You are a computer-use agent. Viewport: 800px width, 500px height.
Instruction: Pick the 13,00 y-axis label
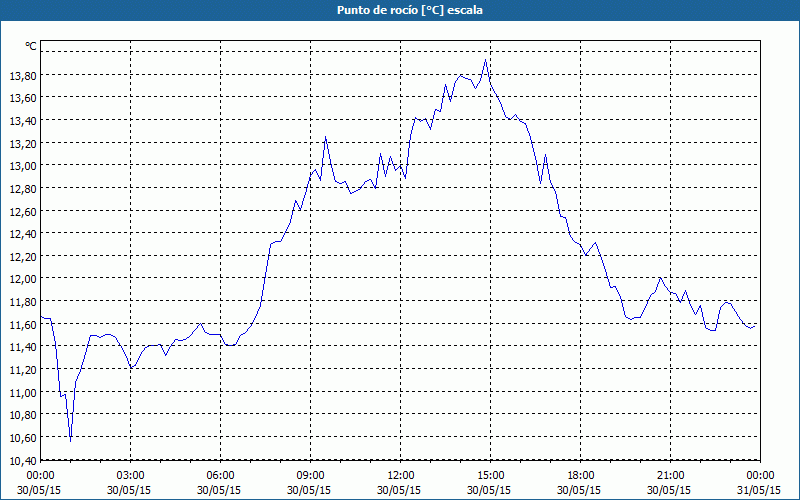pos(23,166)
